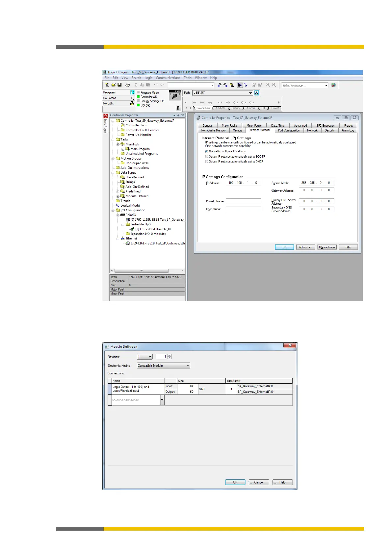Click the Edits lock icon
Viewport: 392px width, 554px height.
[x=132, y=103]
